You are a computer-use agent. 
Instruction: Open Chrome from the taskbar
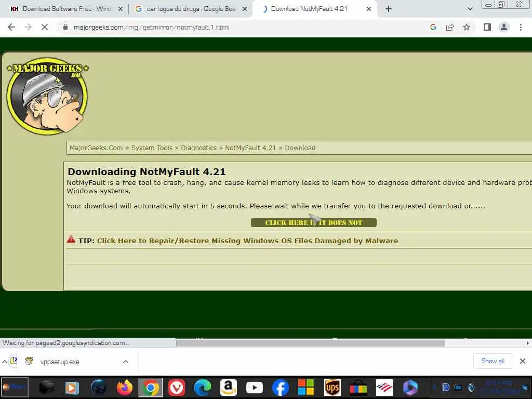[151, 387]
